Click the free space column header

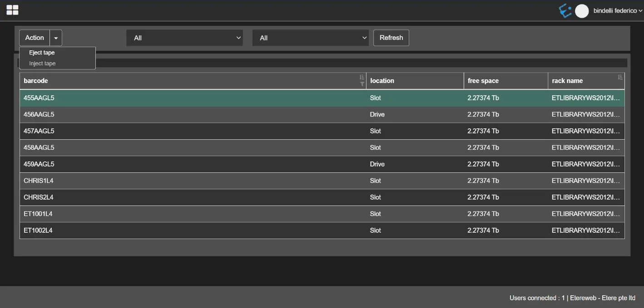pos(483,81)
